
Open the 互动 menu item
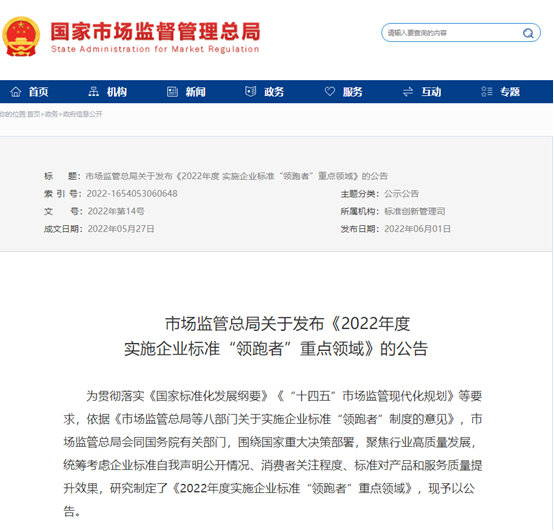(x=431, y=92)
